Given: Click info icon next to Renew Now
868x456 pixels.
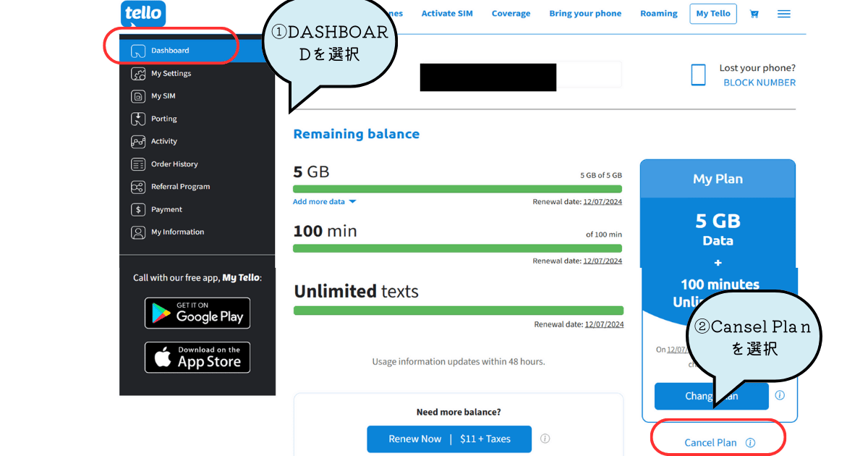Looking at the screenshot, I should (x=545, y=439).
